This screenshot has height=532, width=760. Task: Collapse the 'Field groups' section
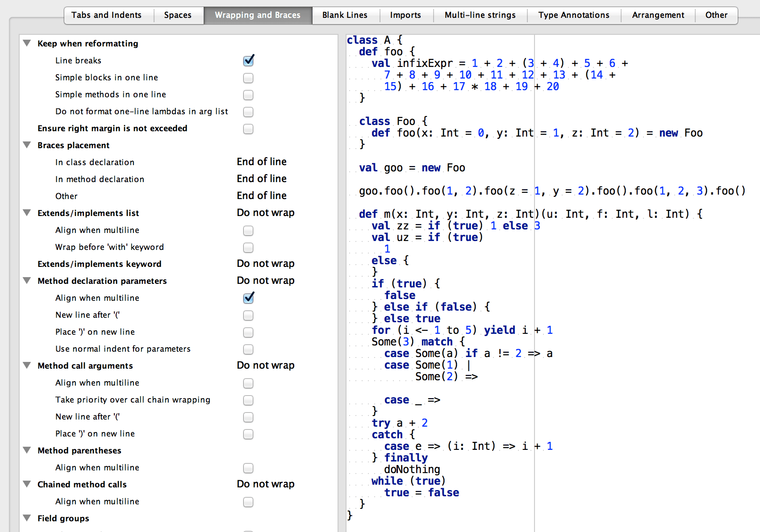point(27,518)
